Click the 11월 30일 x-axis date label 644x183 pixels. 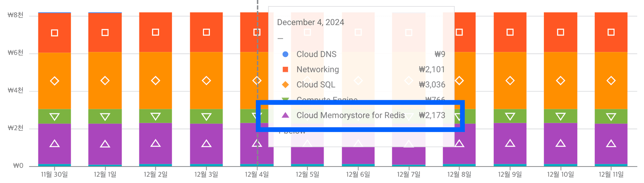click(x=54, y=175)
